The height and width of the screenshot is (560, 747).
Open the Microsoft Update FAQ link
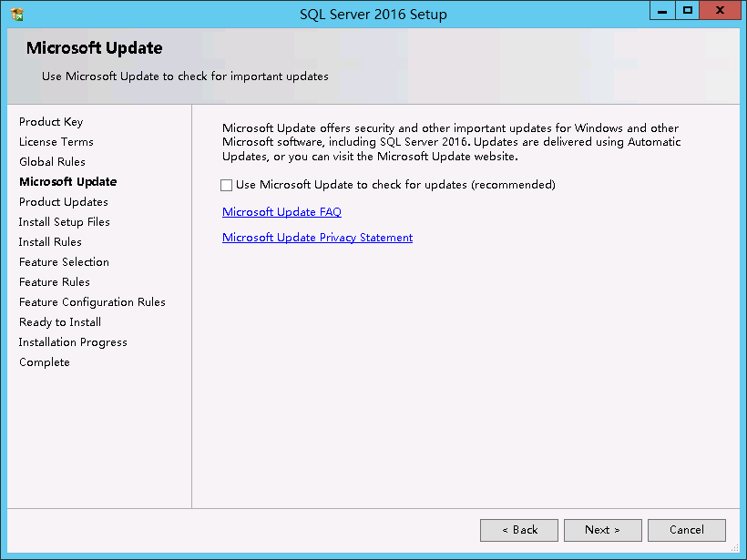282,212
